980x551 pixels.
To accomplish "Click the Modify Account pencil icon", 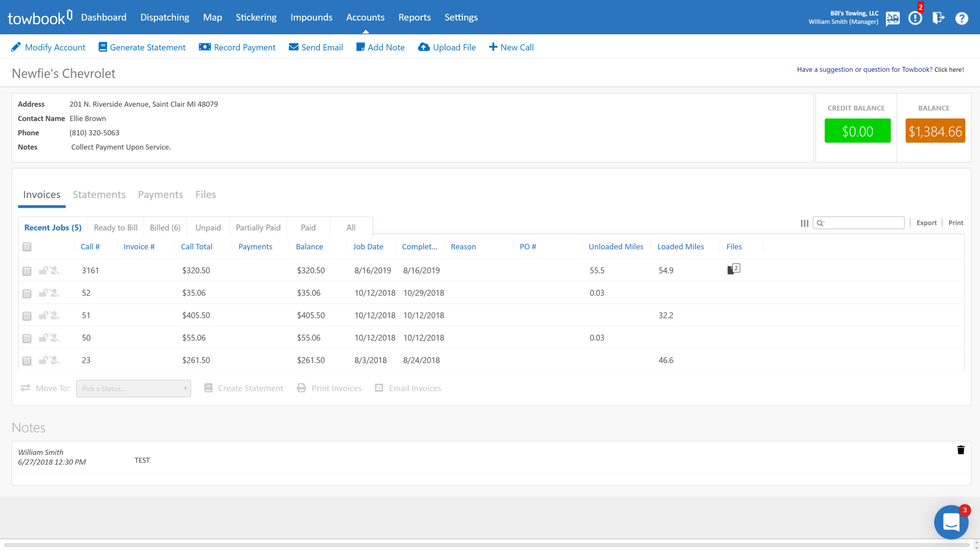I will [x=16, y=47].
